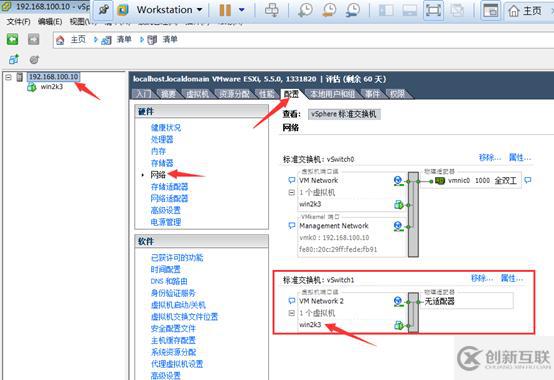Switch to the 本地用户和组 tab
Viewport: 554px width, 380px height.
point(332,94)
